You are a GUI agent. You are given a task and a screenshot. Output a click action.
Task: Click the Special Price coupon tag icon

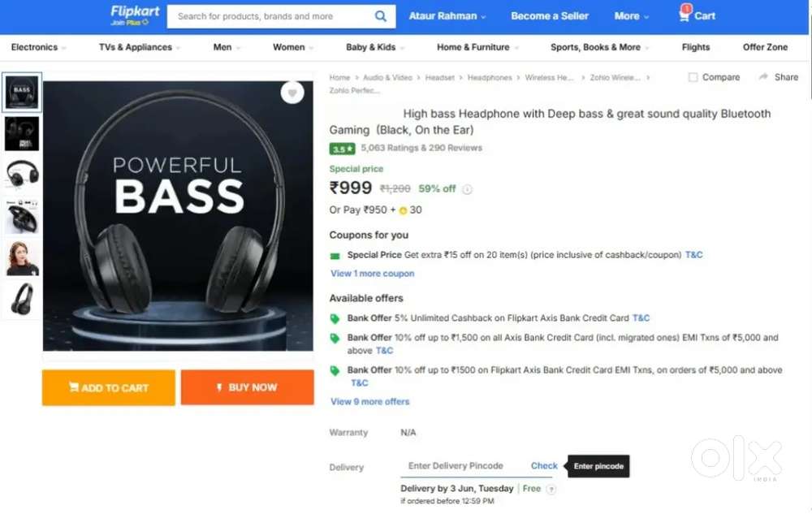(334, 254)
